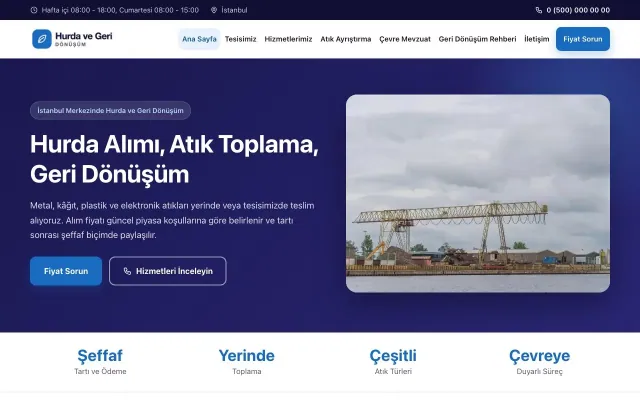Go to the Tesisimiz page
This screenshot has height=400, width=640.
(240, 39)
